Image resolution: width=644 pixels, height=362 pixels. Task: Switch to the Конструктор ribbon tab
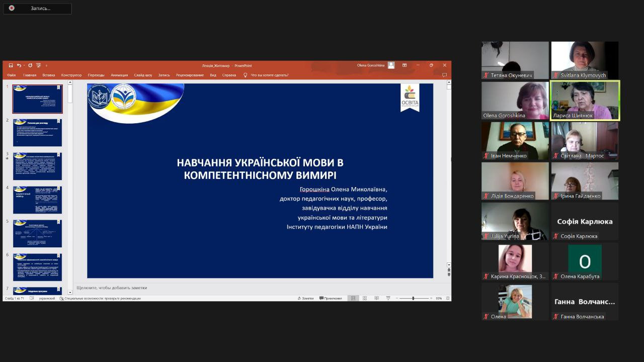point(71,75)
